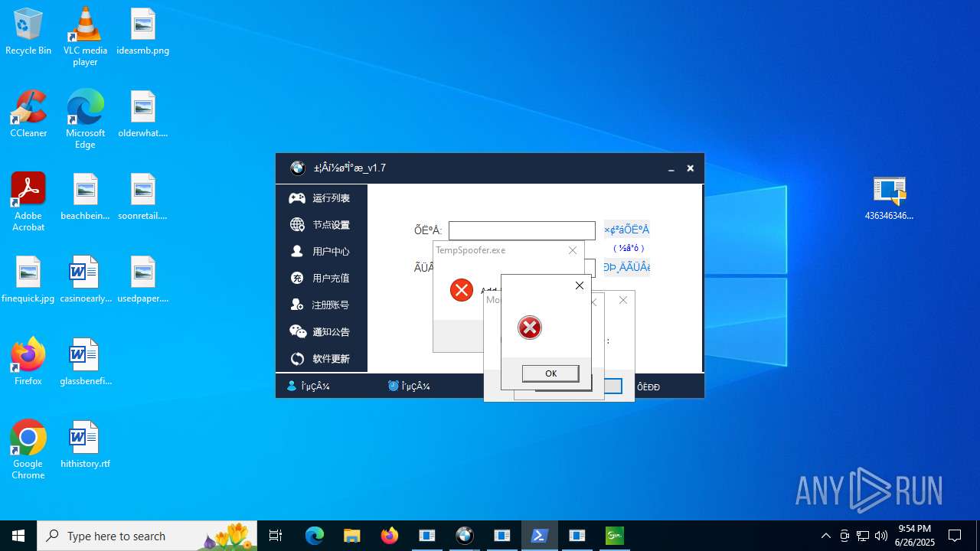Viewport: 980px width, 551px height.
Task: Open the Windows Start menu
Action: [18, 536]
